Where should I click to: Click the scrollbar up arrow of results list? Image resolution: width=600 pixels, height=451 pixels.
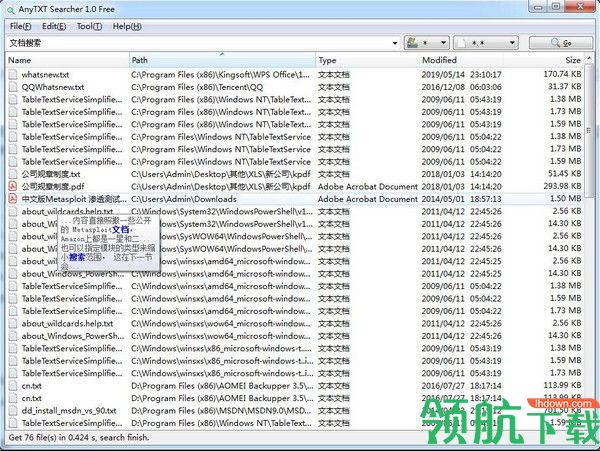(589, 59)
